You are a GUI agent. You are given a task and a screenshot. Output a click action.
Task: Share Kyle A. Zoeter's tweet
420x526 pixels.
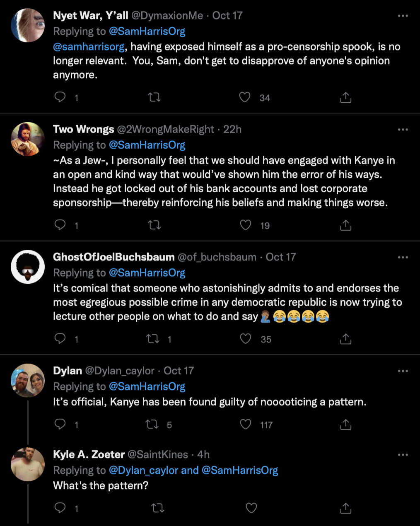click(x=345, y=508)
